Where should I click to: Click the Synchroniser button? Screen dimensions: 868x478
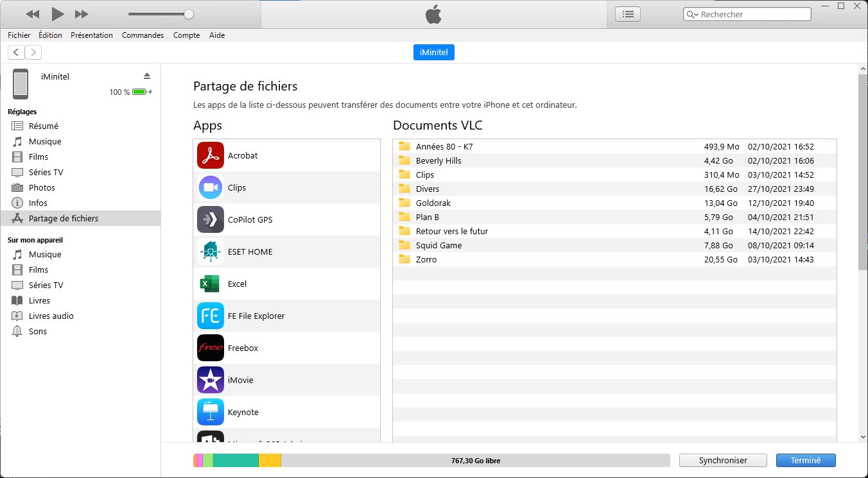point(723,461)
